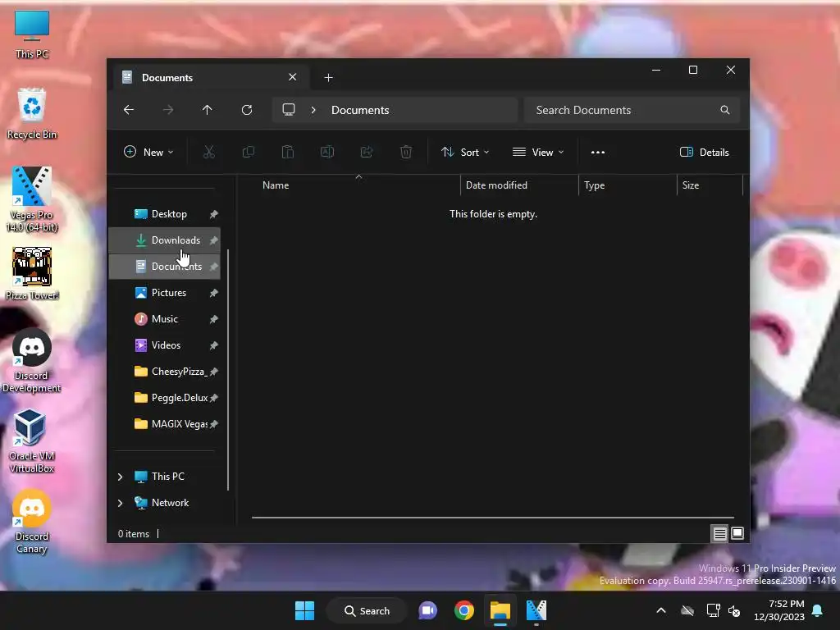Select the This PC desktop icon
Image resolution: width=840 pixels, height=630 pixels.
point(32,34)
